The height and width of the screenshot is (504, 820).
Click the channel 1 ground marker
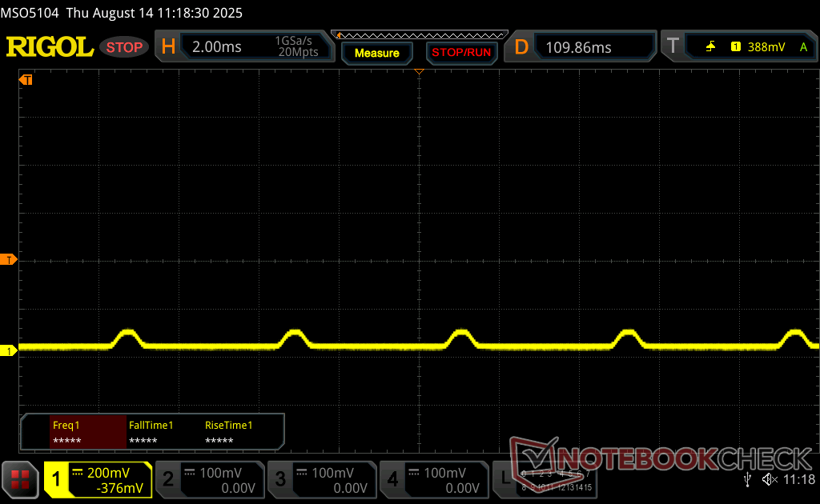[8, 351]
